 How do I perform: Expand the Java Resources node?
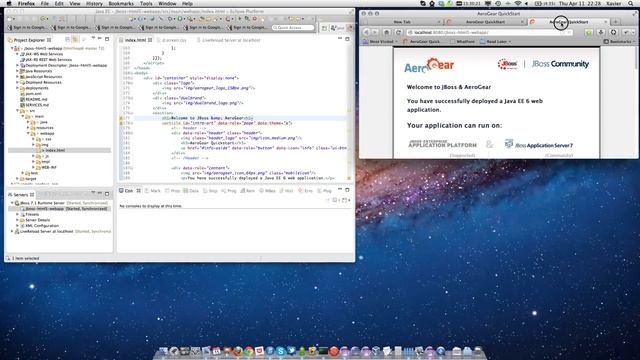18,71
